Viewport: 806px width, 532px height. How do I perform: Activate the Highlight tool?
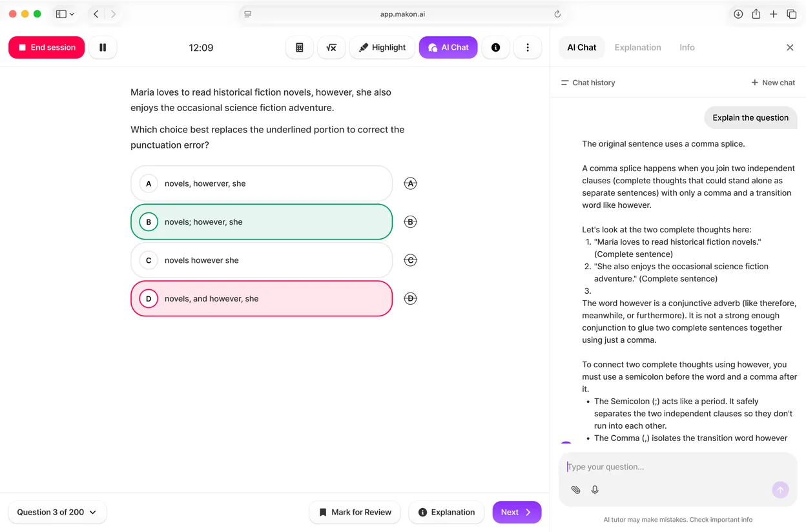(x=382, y=47)
